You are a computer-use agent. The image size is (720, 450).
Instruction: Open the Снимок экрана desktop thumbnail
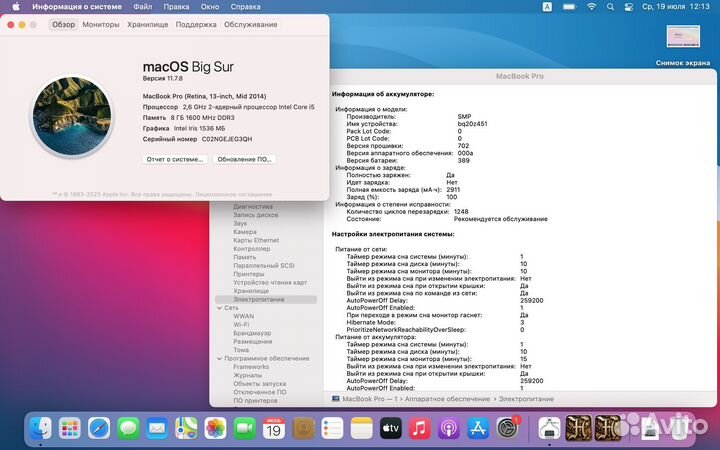click(x=683, y=37)
